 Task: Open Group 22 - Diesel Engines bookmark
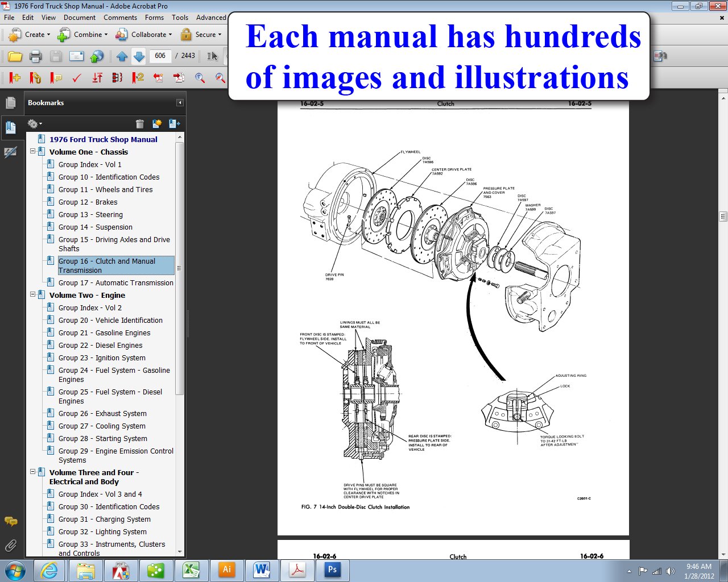100,346
